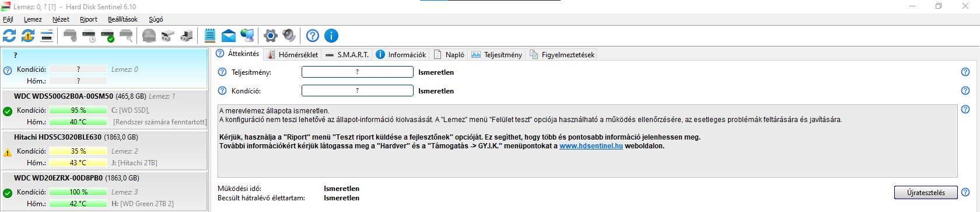Viewport: 980px width, 212px height.
Task: Click the Újratesztelés button
Action: click(926, 192)
